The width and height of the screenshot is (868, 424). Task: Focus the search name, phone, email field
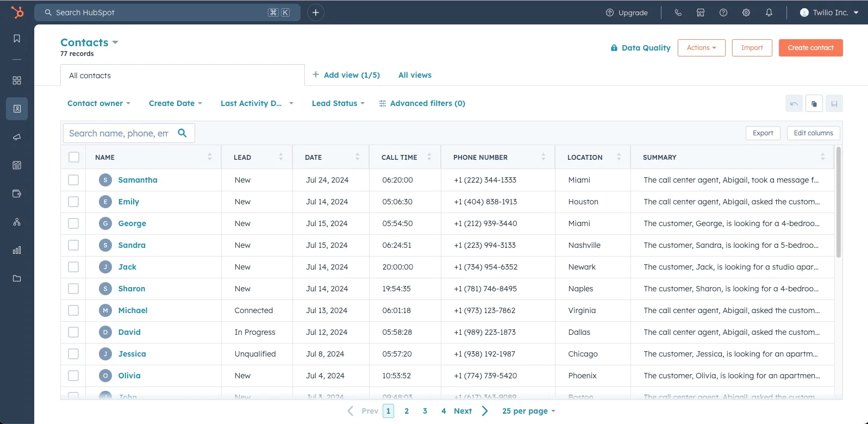pyautogui.click(x=119, y=133)
